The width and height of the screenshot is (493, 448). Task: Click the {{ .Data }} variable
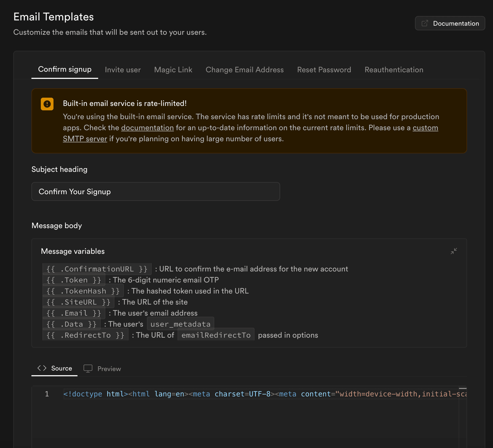(71, 324)
